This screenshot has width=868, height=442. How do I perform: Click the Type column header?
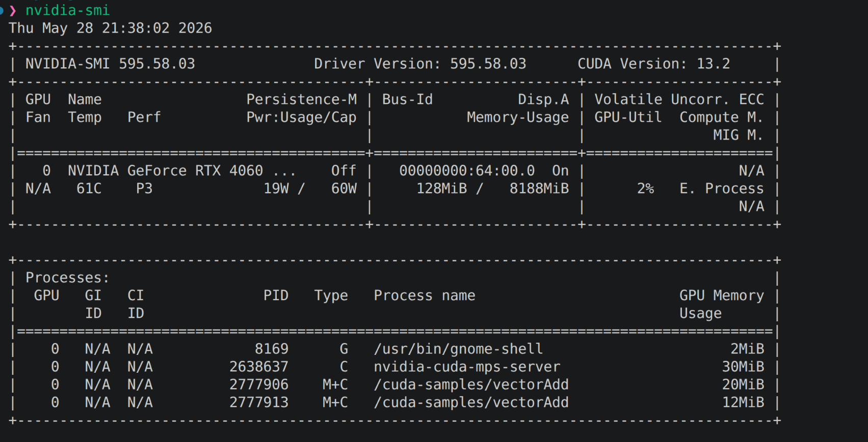331,295
